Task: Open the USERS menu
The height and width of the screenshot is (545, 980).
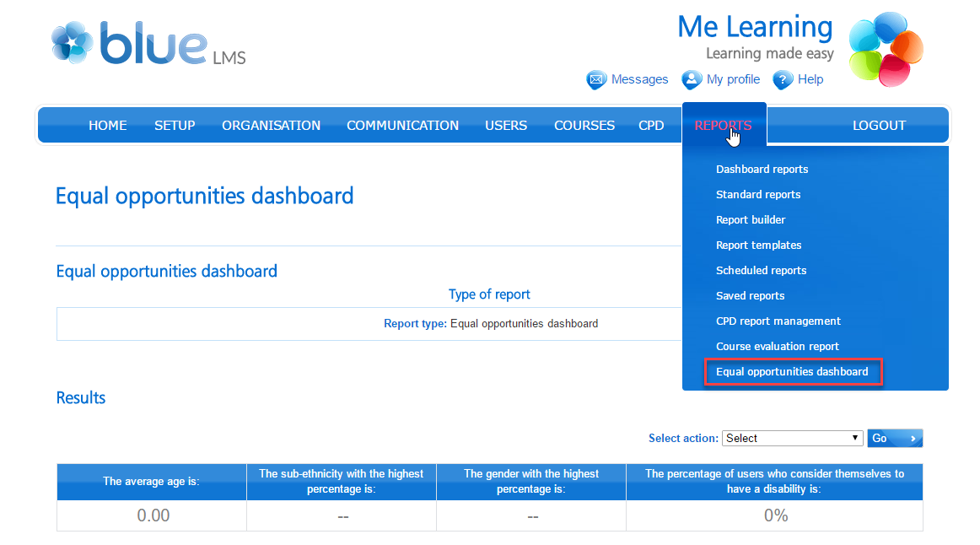Action: tap(506, 126)
